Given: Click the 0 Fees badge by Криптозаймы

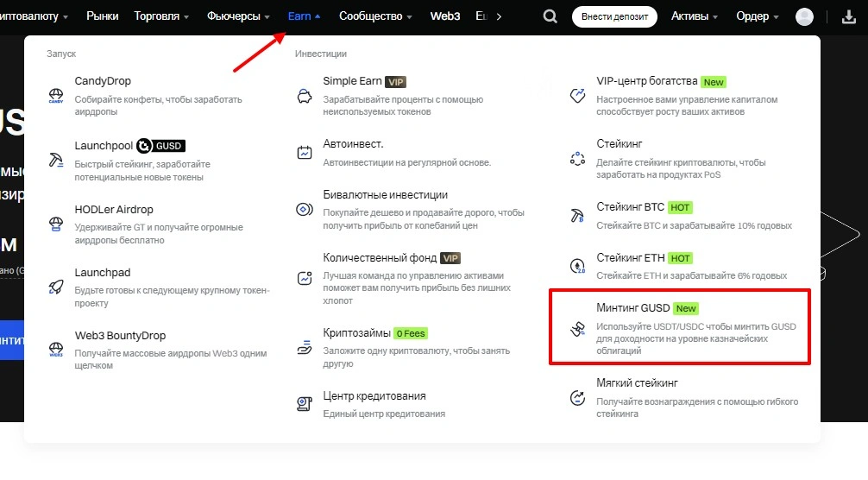Looking at the screenshot, I should coord(411,333).
